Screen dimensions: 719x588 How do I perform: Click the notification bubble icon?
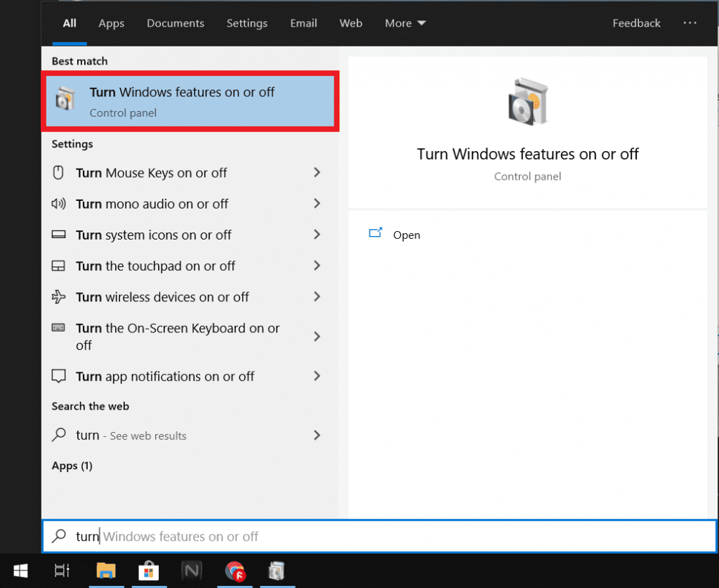[x=58, y=376]
